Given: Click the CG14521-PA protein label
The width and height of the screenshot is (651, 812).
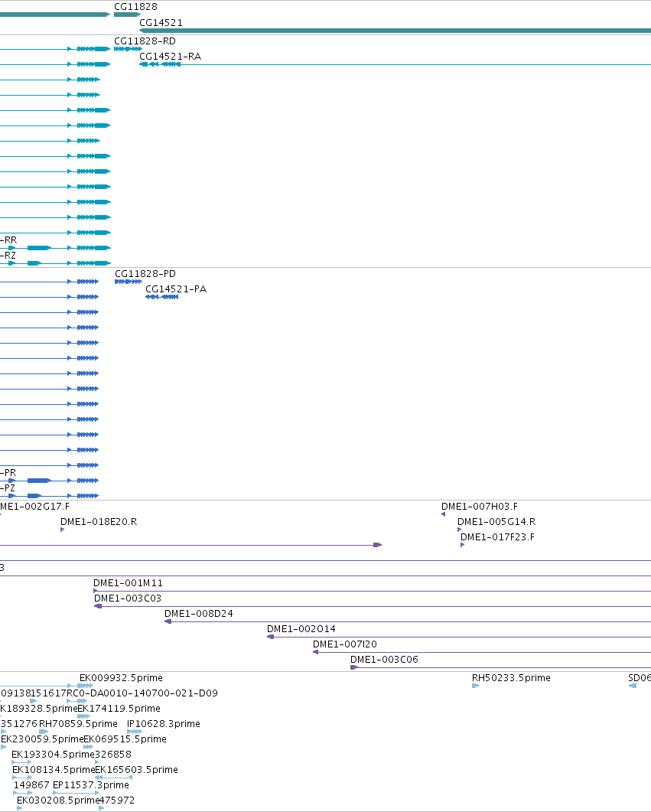Looking at the screenshot, I should pyautogui.click(x=176, y=289).
